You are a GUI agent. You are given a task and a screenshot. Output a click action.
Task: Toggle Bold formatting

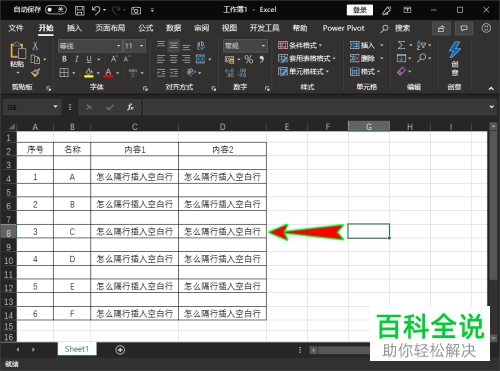[x=64, y=59]
